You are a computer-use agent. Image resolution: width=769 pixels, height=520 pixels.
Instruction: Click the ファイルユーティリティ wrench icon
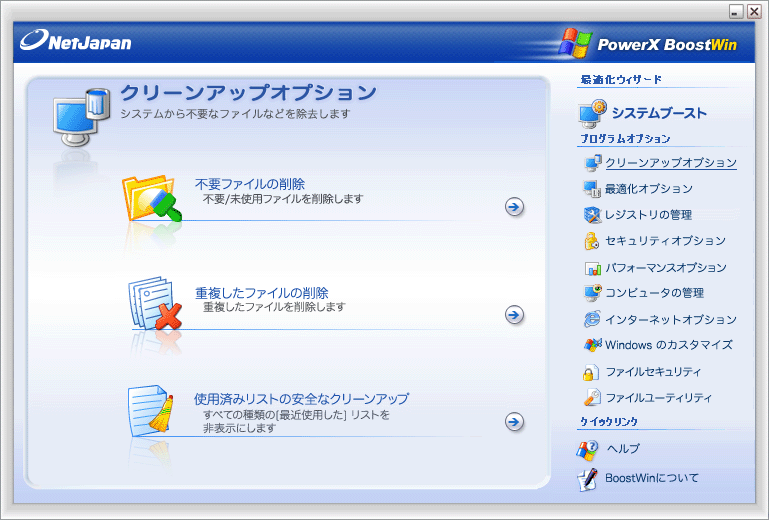(592, 397)
